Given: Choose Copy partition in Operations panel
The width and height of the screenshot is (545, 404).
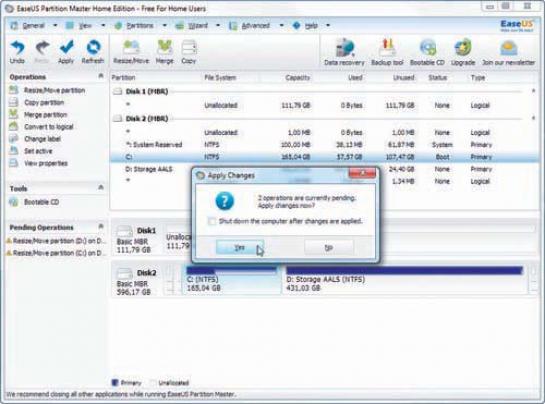Looking at the screenshot, I should click(x=44, y=103).
